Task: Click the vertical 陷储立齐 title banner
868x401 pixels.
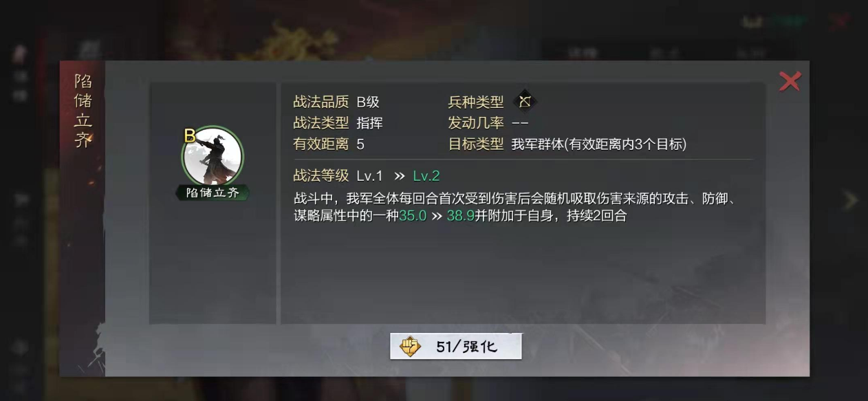Action: pos(83,111)
